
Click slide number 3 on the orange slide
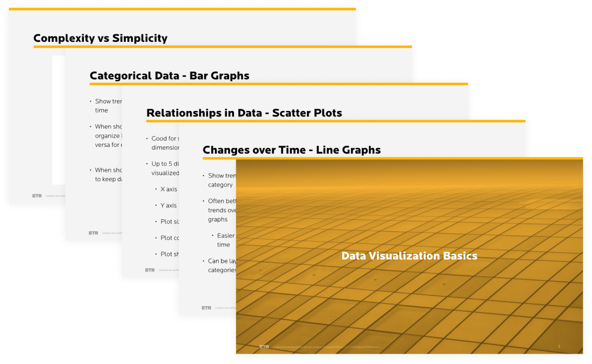tap(559, 346)
